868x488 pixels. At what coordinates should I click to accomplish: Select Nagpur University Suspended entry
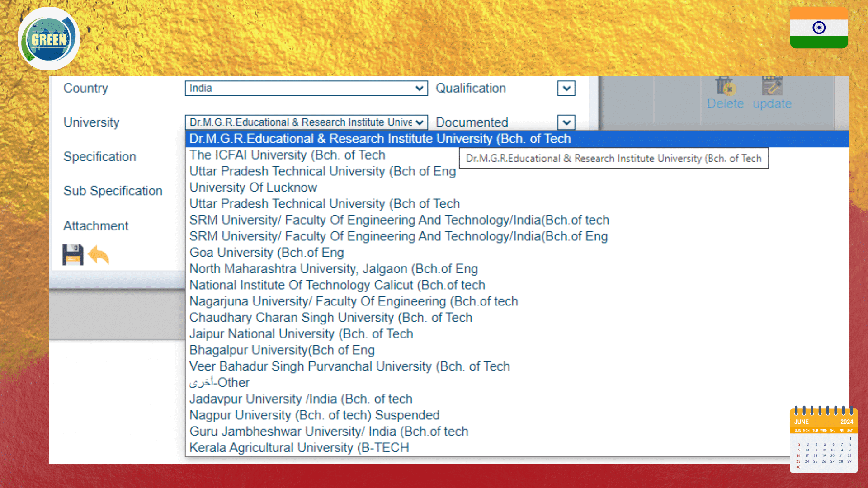(314, 415)
